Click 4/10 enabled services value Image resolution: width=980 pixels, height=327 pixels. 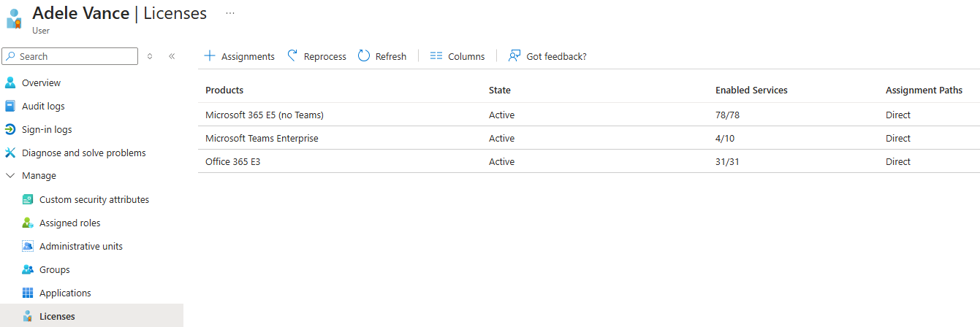tap(725, 138)
